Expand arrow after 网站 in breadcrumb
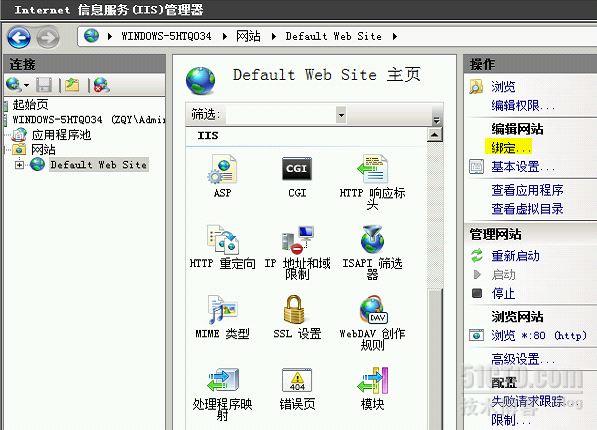 pos(273,36)
